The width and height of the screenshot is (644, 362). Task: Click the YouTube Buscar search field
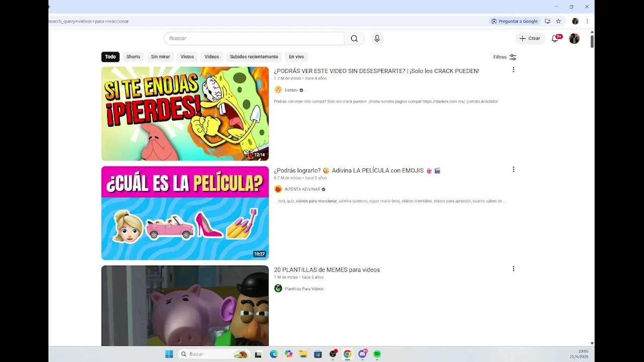click(254, 39)
